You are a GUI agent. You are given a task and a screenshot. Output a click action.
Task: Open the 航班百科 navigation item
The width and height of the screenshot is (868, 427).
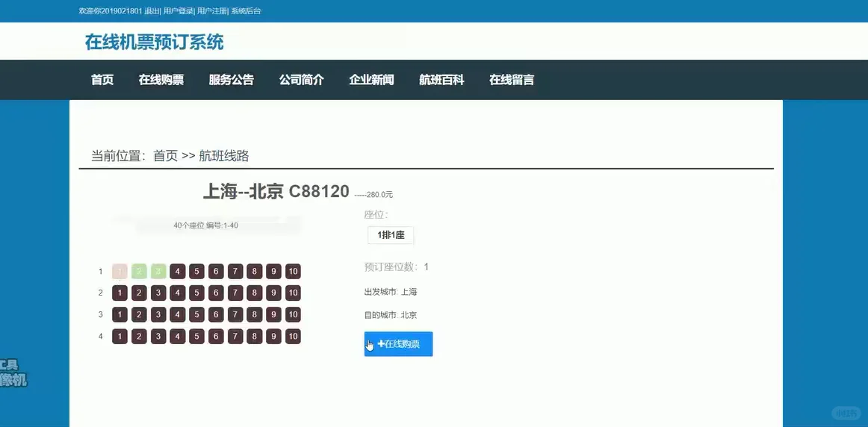coord(441,80)
